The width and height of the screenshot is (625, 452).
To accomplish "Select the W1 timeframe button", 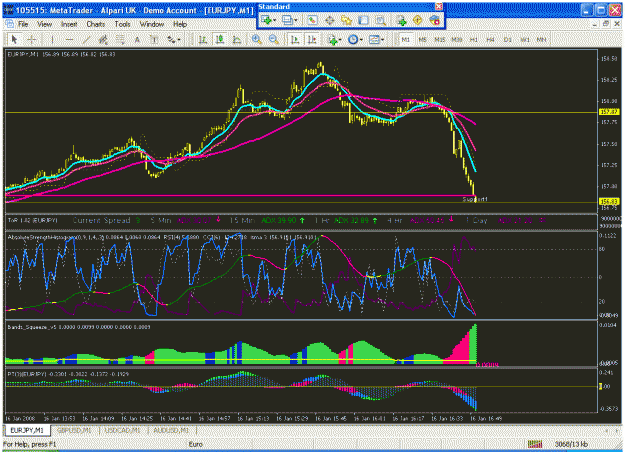I will click(525, 39).
